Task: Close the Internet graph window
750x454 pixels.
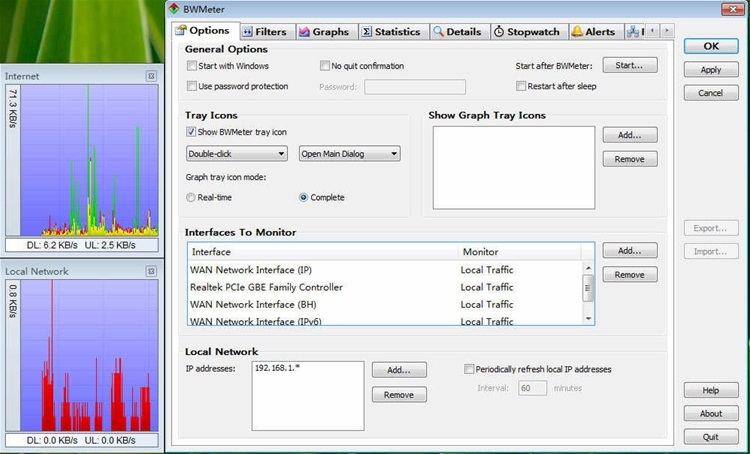Action: 151,76
